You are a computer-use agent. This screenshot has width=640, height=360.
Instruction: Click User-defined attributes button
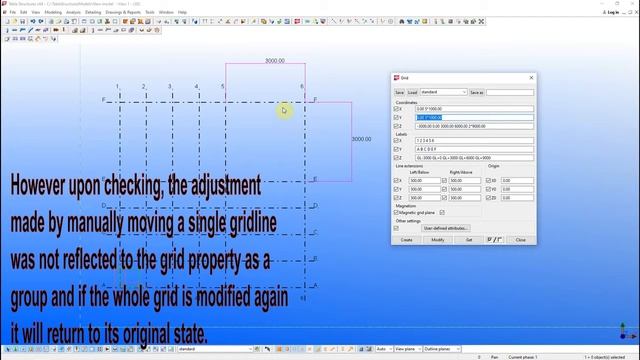tap(445, 228)
